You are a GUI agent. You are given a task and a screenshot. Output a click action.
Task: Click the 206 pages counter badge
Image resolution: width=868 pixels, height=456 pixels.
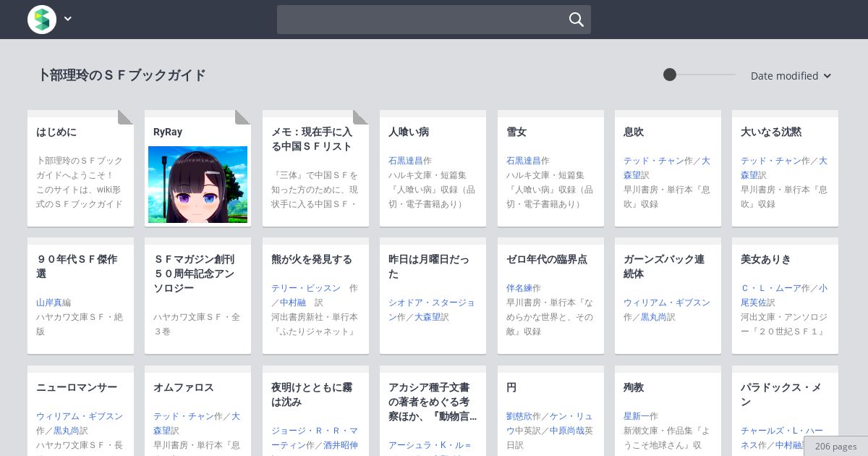[x=835, y=446]
